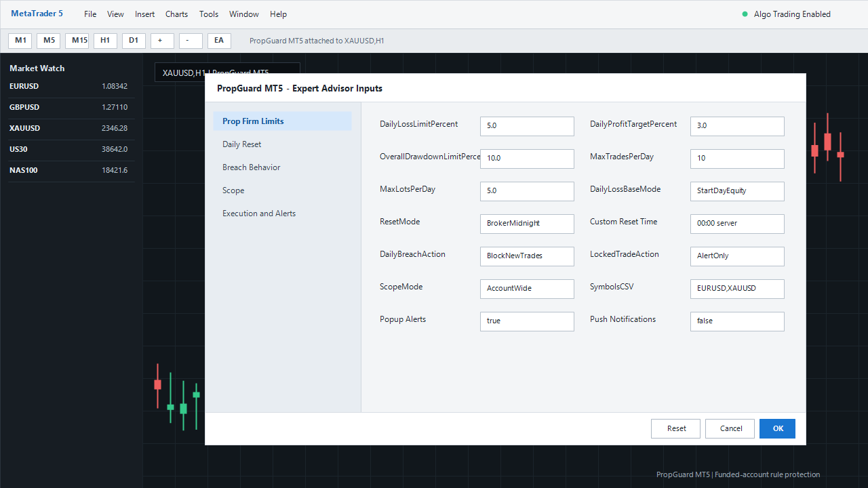This screenshot has height=488, width=868.
Task: Click the NAS100 price 18421.6
Action: pos(115,171)
